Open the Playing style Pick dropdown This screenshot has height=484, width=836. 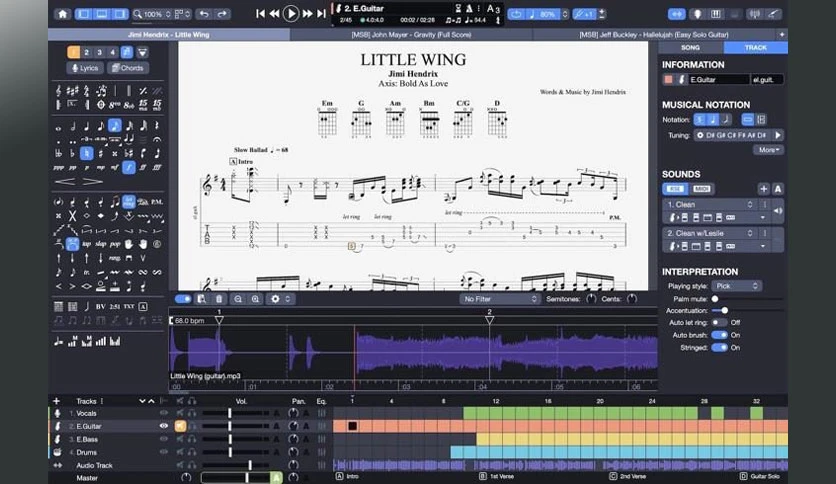point(737,286)
